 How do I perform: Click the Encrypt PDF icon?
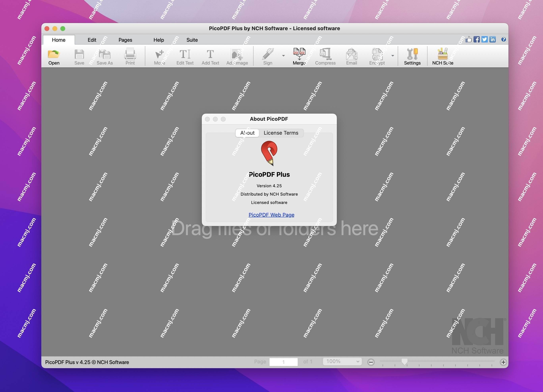(377, 57)
